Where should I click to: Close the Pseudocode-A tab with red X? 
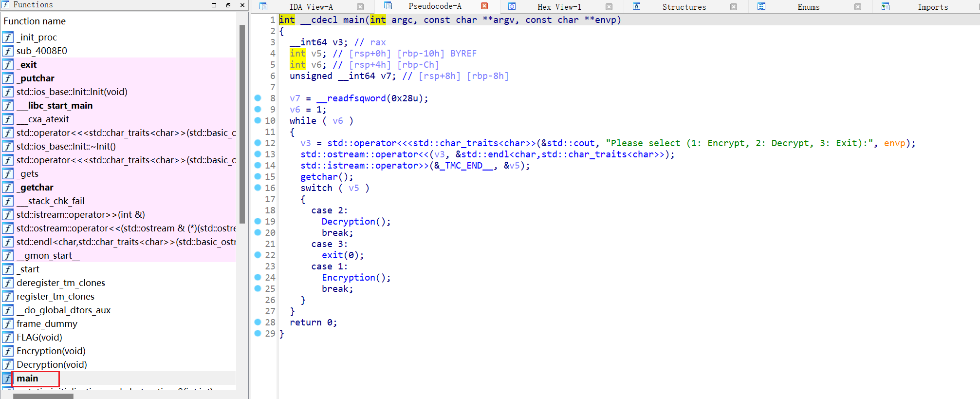point(484,6)
